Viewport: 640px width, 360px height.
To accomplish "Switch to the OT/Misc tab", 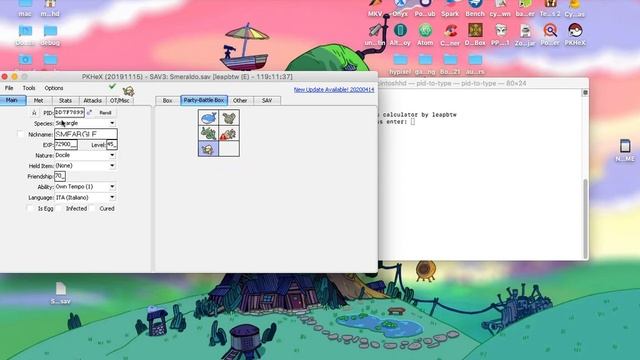I will [120, 100].
